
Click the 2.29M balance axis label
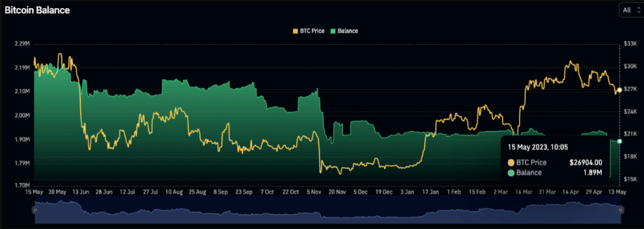pyautogui.click(x=22, y=43)
